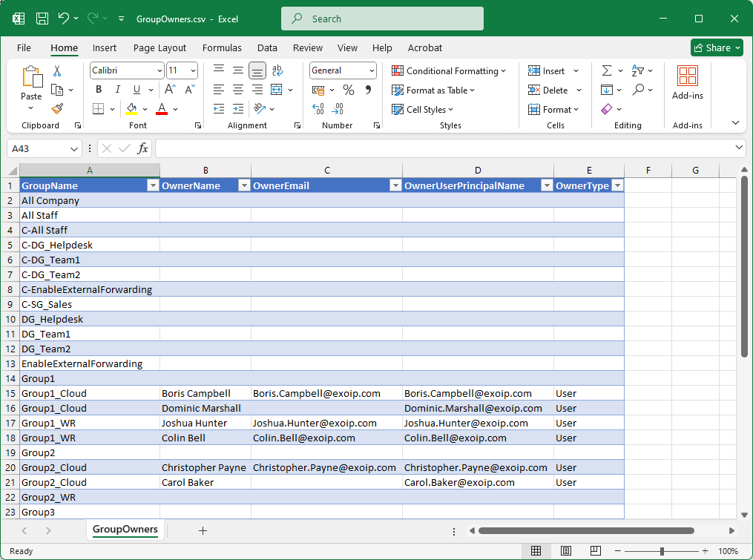Toggle Italic formatting
This screenshot has height=560, width=753.
click(116, 90)
